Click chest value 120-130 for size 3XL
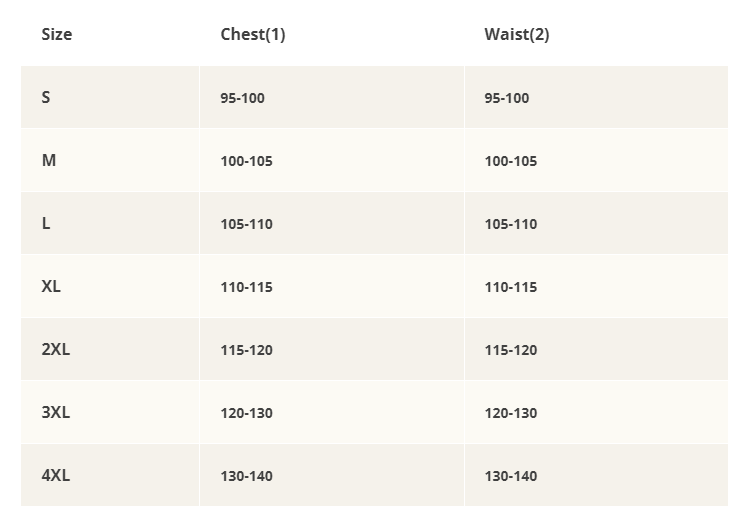 point(246,413)
